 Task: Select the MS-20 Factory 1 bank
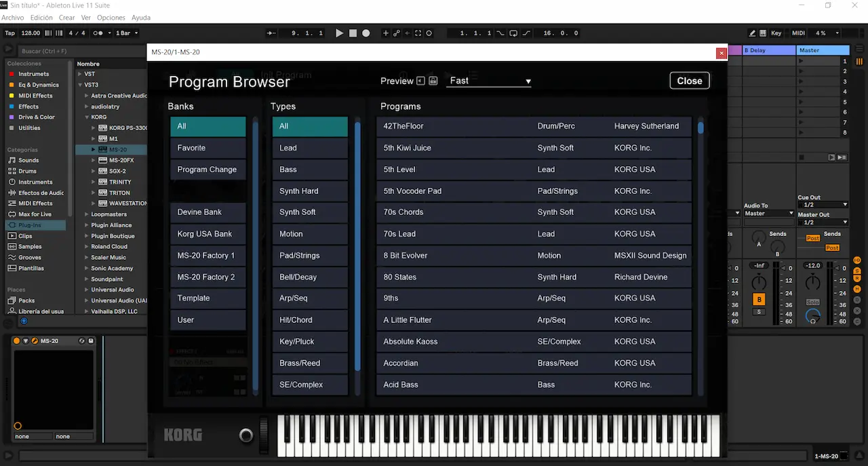[208, 256]
